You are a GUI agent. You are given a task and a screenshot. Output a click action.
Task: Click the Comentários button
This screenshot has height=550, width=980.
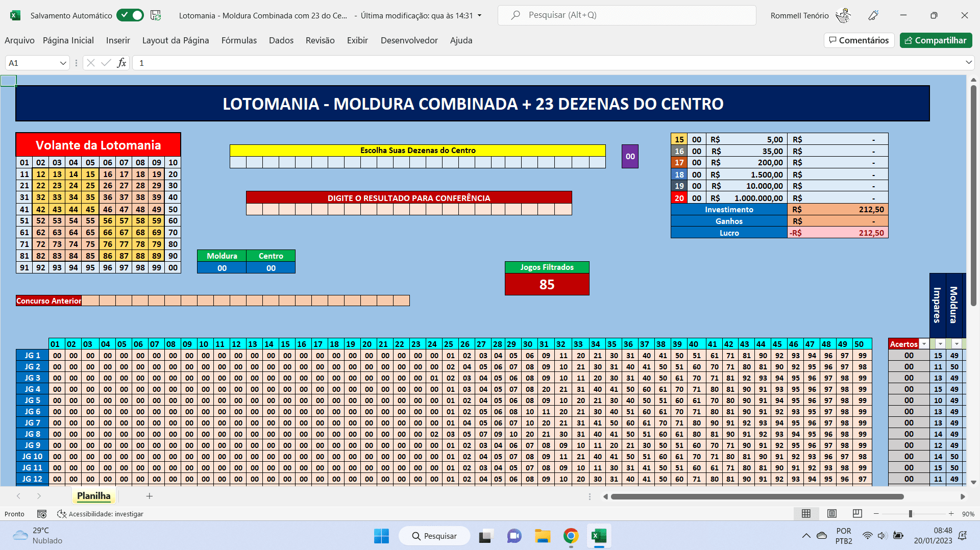coord(859,40)
